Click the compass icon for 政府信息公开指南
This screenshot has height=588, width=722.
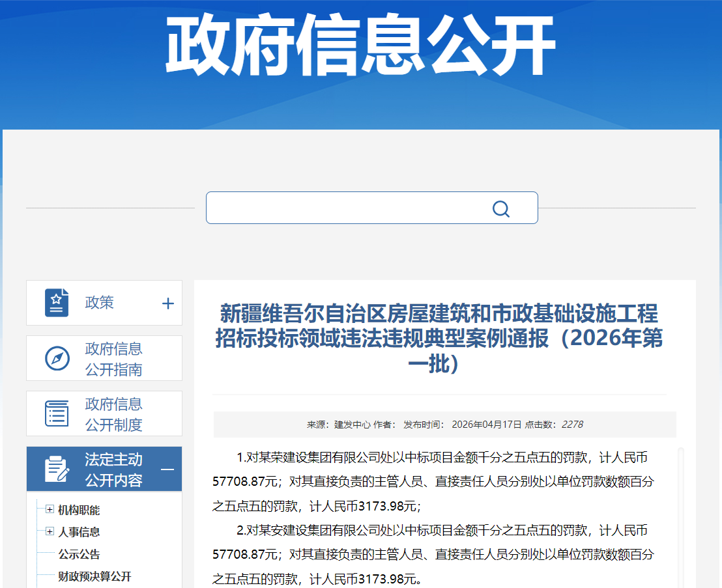click(57, 358)
